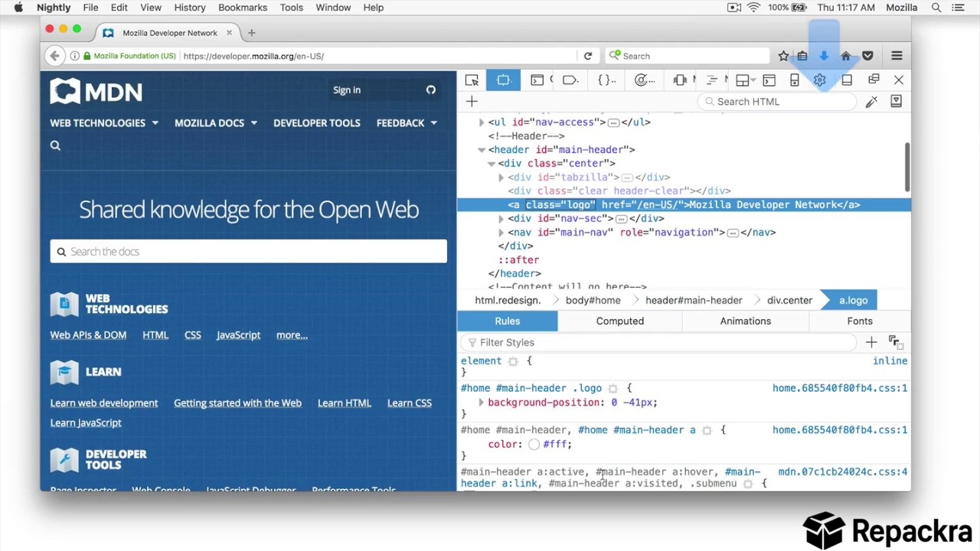Collapse the header#main-header node

(x=482, y=150)
